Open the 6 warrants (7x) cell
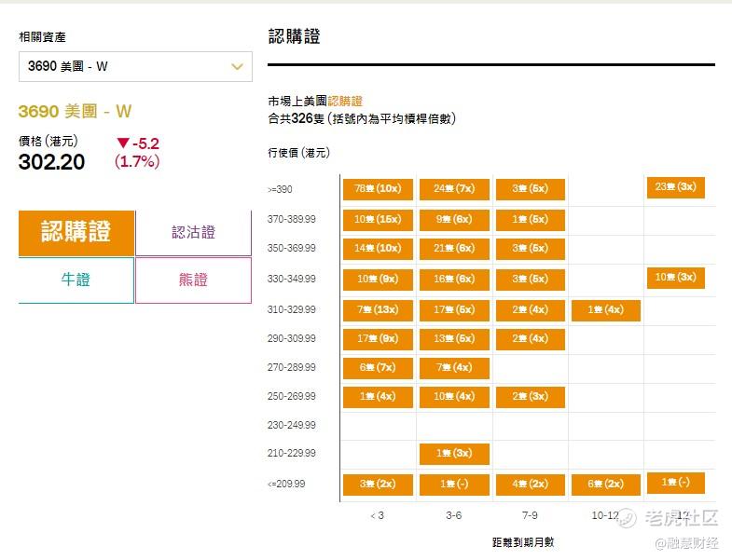This screenshot has width=732, height=560. [379, 368]
